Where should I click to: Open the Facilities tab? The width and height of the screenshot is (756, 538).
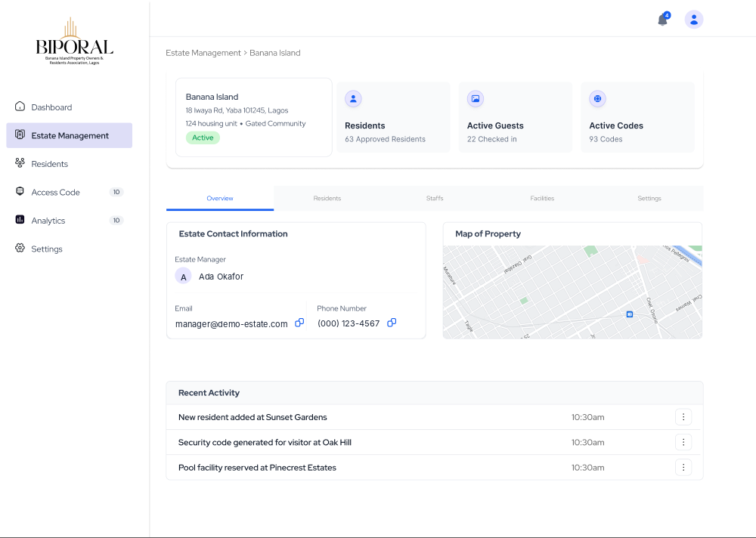click(x=542, y=198)
